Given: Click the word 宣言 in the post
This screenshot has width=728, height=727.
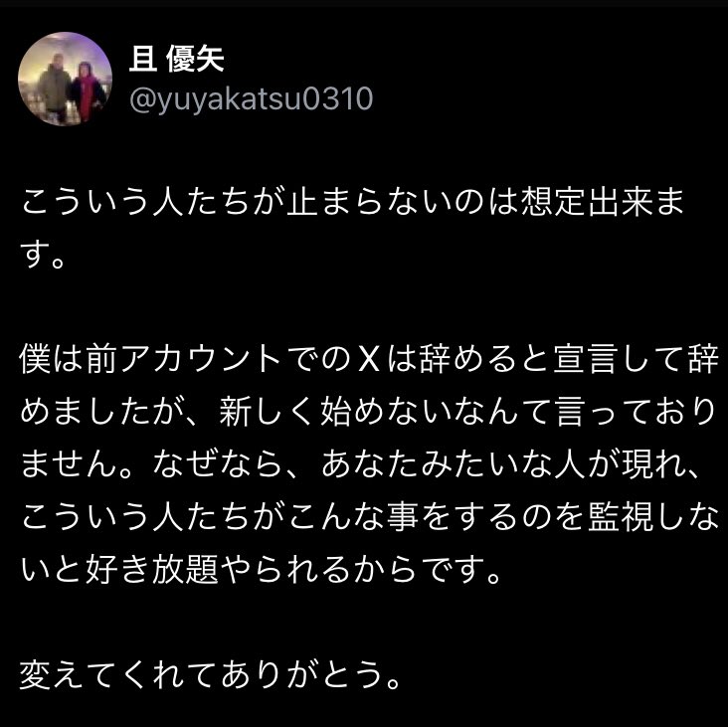Looking at the screenshot, I should (587, 359).
